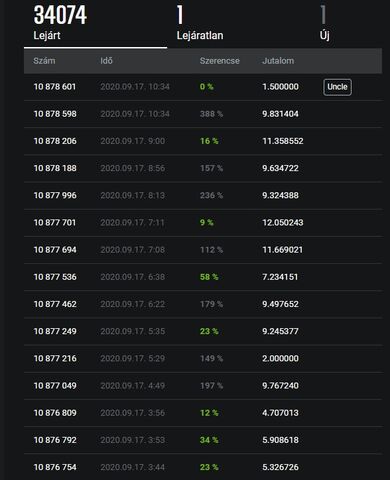Image resolution: width=390 pixels, height=480 pixels.
Task: Click the Uncle badge button
Action: pyautogui.click(x=337, y=87)
